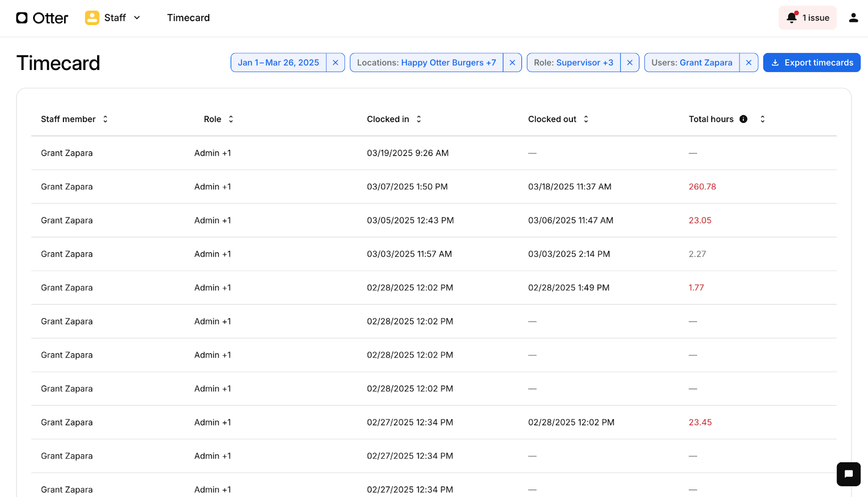This screenshot has width=868, height=497.
Task: Click the Total hours info icon
Action: [x=743, y=119]
